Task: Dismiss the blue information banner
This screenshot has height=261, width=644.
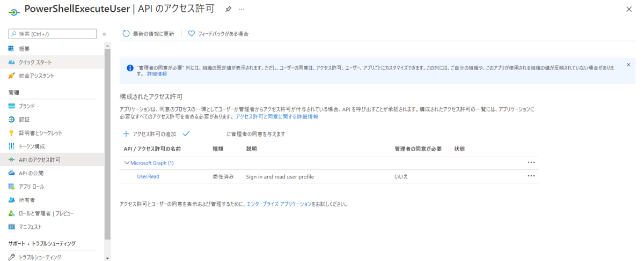Action: [x=628, y=65]
